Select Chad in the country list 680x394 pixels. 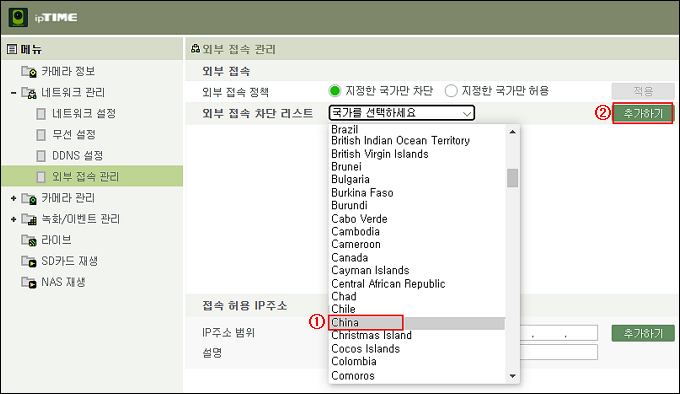click(343, 296)
